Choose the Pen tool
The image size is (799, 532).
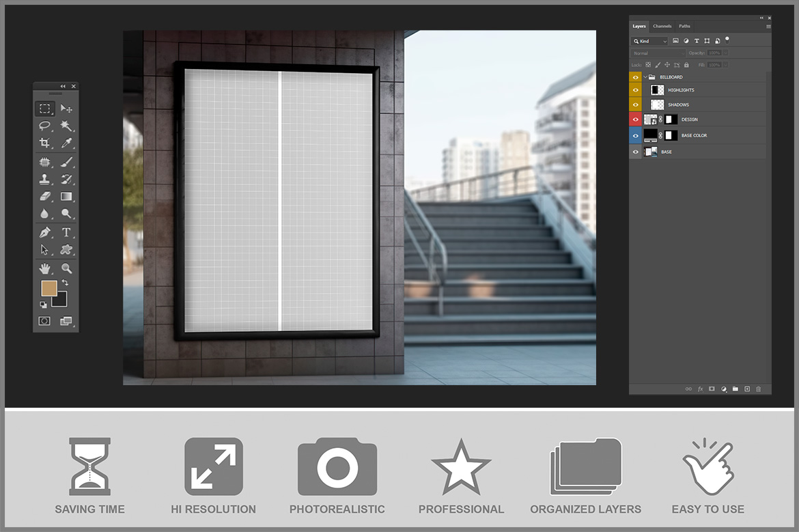coord(44,232)
